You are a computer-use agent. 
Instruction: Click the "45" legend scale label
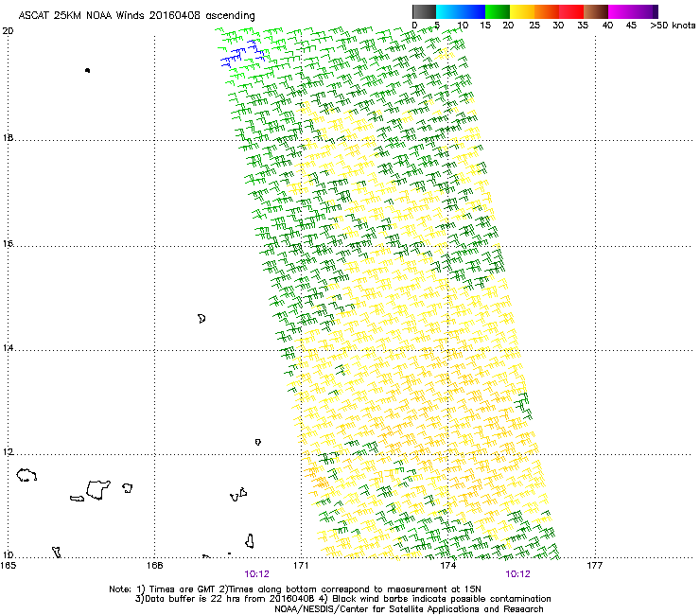coord(631,26)
